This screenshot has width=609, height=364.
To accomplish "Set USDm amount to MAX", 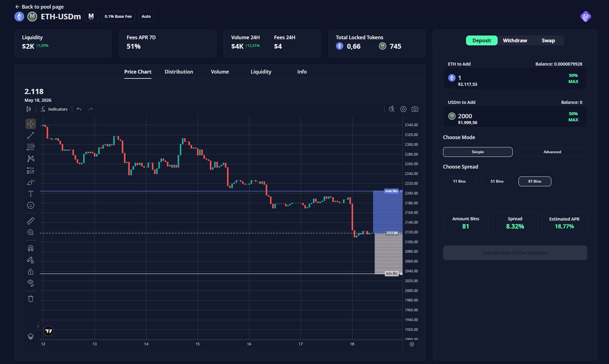I will 573,120.
